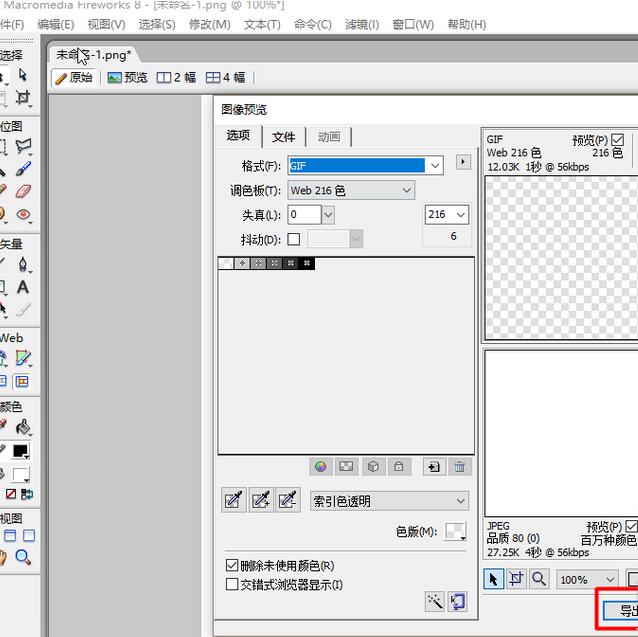Select the Eraser tool in bitmap section

click(23, 191)
